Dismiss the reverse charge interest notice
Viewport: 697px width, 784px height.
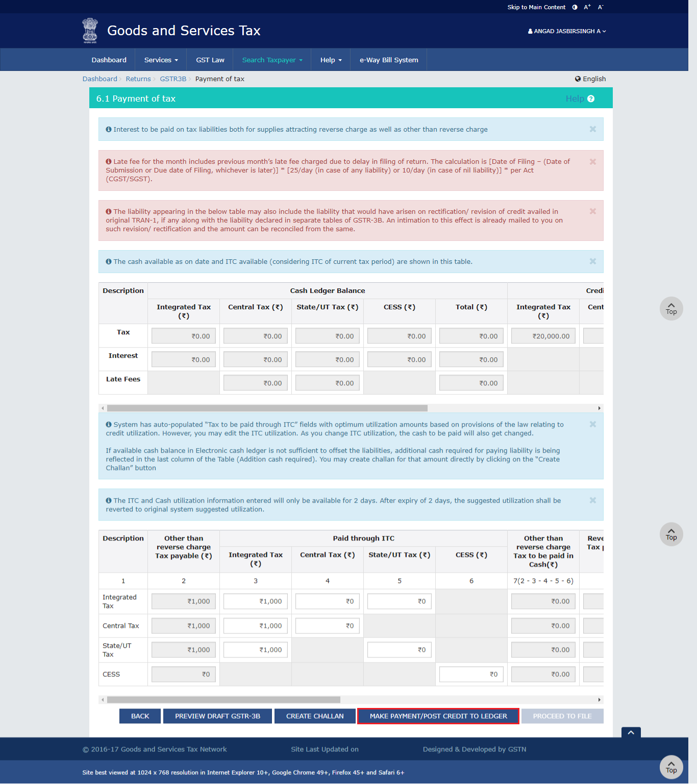pos(592,129)
